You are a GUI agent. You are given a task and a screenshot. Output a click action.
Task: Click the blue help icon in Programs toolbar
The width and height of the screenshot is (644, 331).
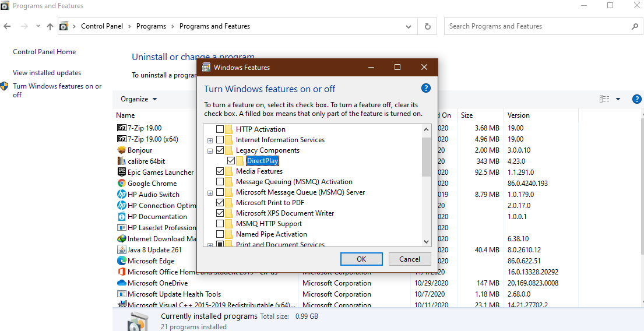click(636, 99)
